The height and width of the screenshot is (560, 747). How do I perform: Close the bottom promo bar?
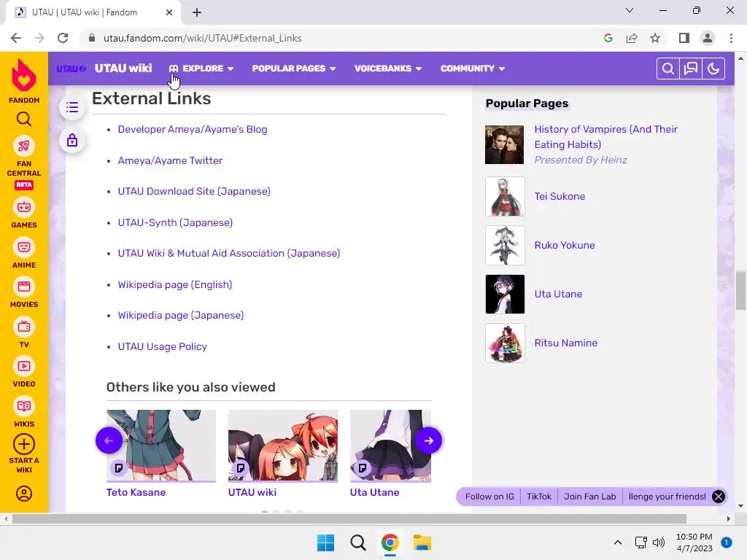tap(719, 497)
